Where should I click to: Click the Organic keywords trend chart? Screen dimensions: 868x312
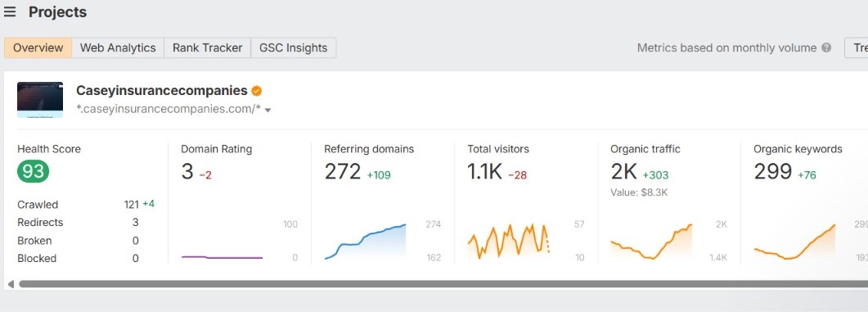[795, 242]
